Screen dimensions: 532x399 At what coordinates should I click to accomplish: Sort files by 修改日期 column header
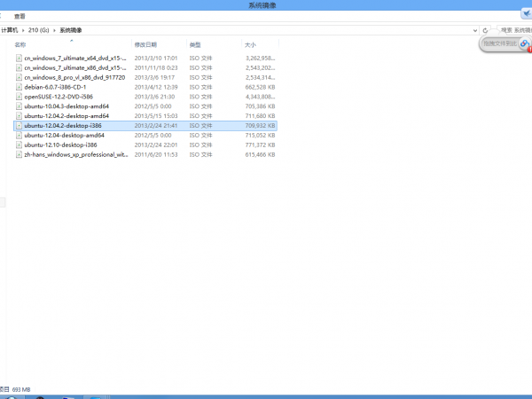(x=145, y=44)
